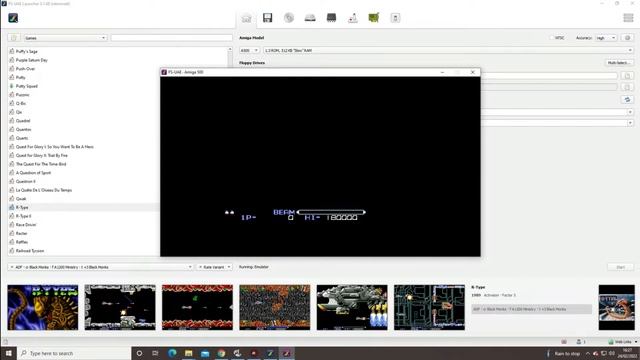Toggle the NTSC checkbox

pyautogui.click(x=551, y=38)
